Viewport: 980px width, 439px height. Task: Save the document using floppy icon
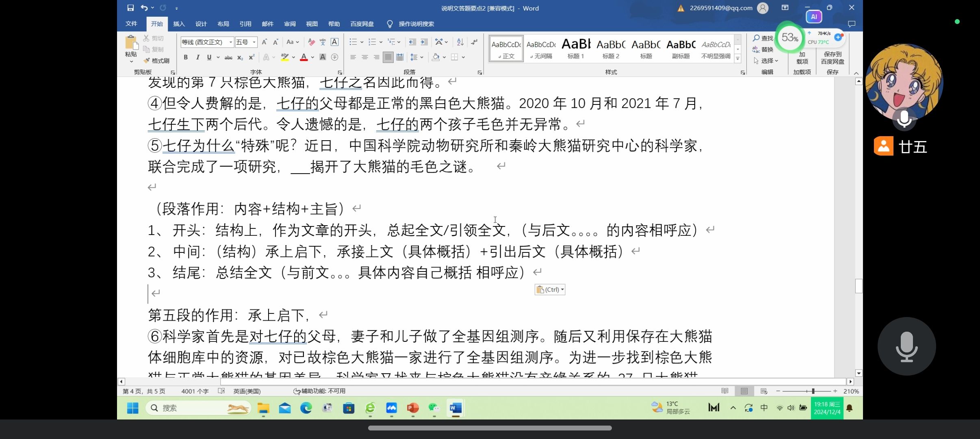coord(130,8)
